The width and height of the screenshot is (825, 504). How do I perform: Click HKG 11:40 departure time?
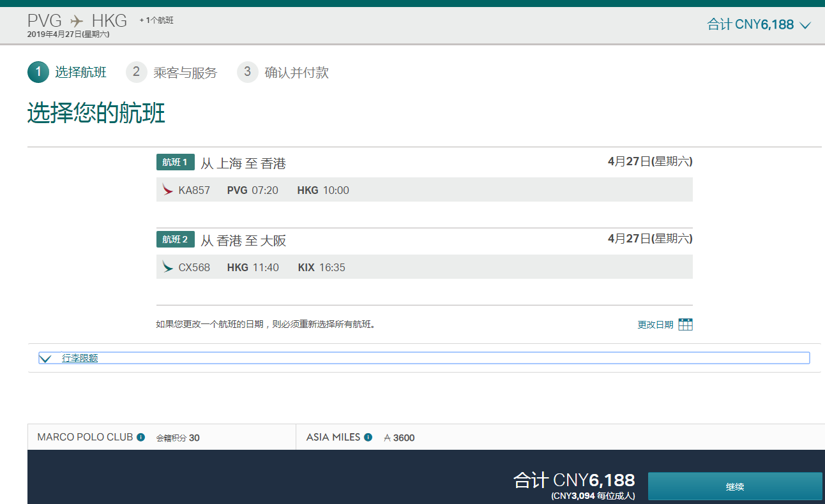click(253, 267)
